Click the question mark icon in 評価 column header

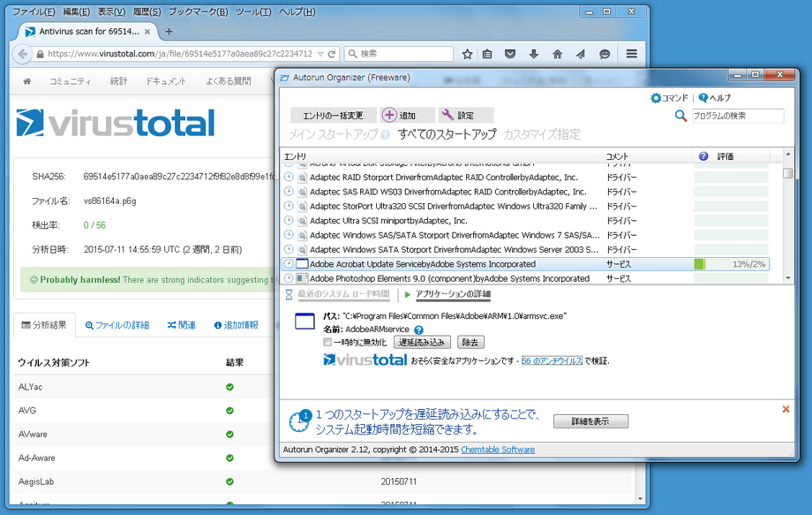click(703, 156)
